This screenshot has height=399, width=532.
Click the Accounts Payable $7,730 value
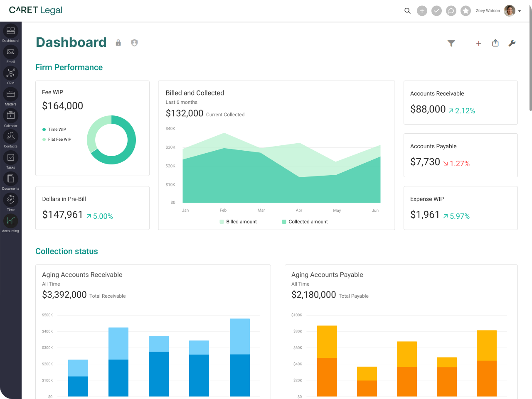(x=425, y=162)
